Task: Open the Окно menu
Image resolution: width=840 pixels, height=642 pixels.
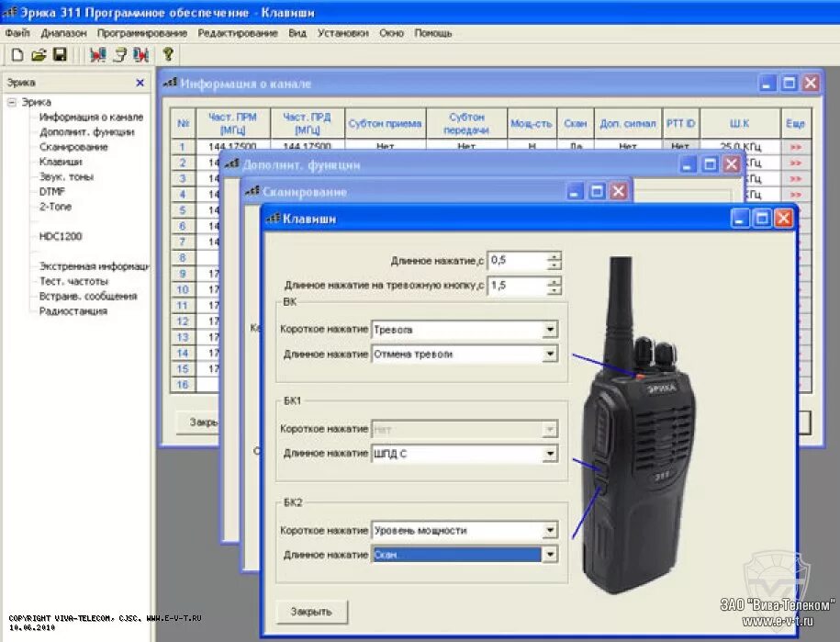Action: pyautogui.click(x=391, y=33)
